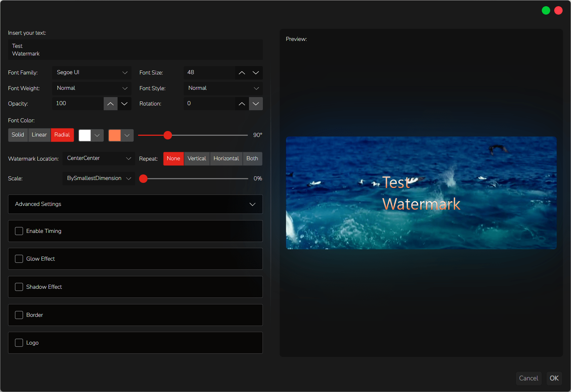Enable the Glow Effect checkbox
The image size is (571, 392).
tap(19, 259)
